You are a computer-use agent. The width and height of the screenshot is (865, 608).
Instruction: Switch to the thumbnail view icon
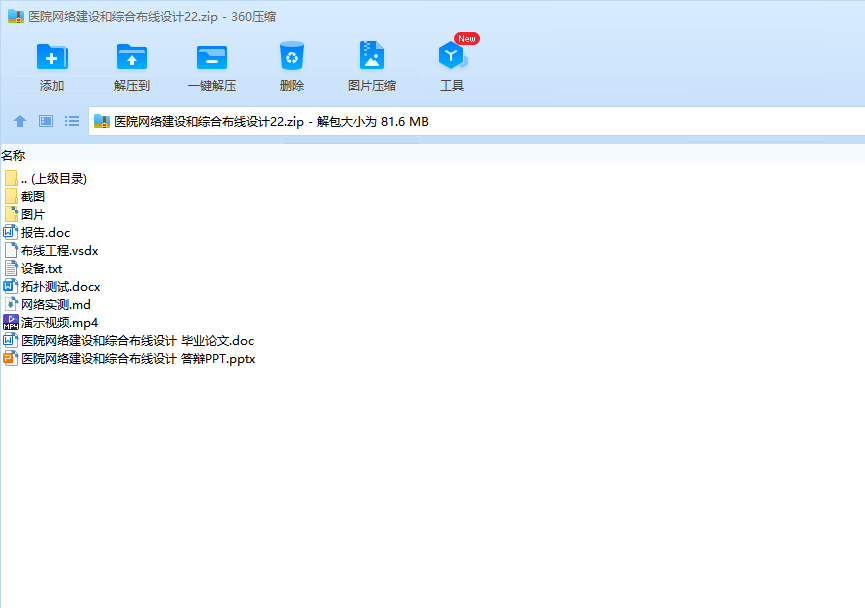pos(46,121)
